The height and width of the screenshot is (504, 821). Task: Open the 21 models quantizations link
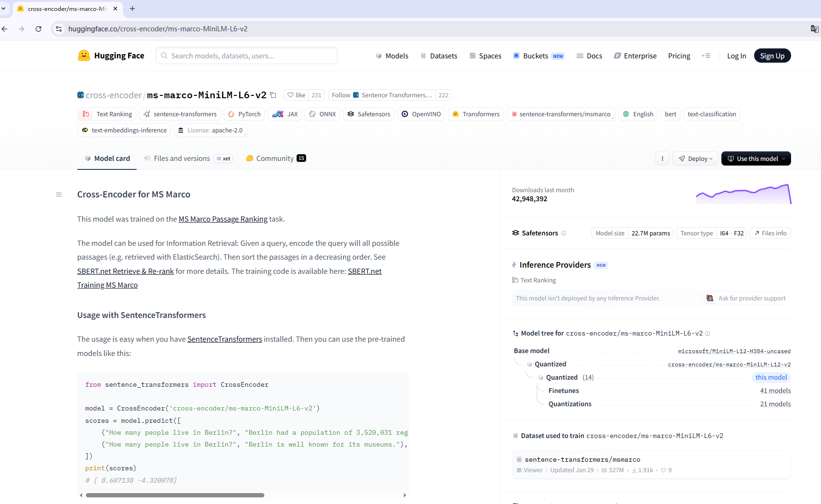click(775, 404)
